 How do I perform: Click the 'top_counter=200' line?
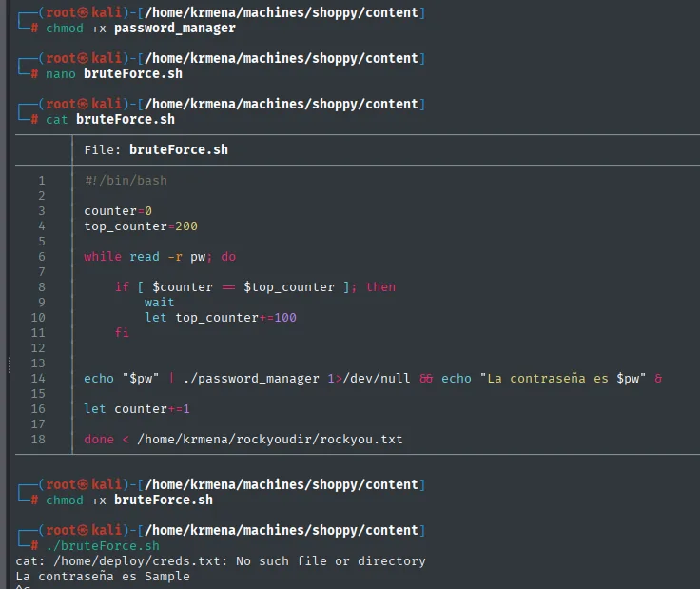(x=141, y=226)
